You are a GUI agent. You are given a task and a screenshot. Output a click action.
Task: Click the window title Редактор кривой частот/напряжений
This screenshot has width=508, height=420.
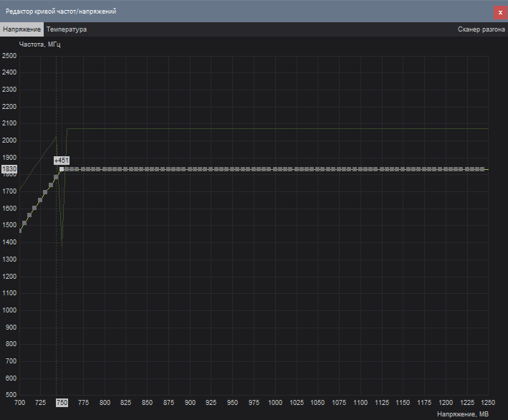coord(61,11)
